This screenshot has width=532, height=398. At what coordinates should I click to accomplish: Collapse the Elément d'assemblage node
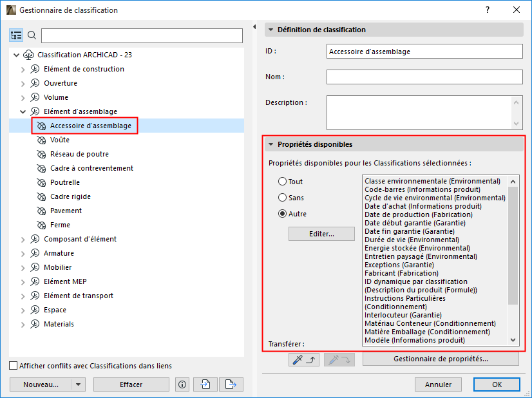click(23, 111)
